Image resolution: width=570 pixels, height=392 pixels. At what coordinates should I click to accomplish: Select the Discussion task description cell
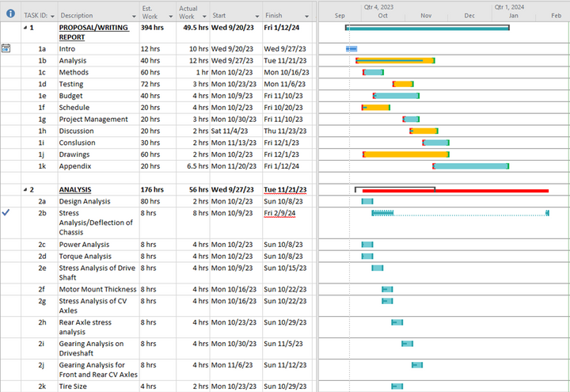(98, 131)
